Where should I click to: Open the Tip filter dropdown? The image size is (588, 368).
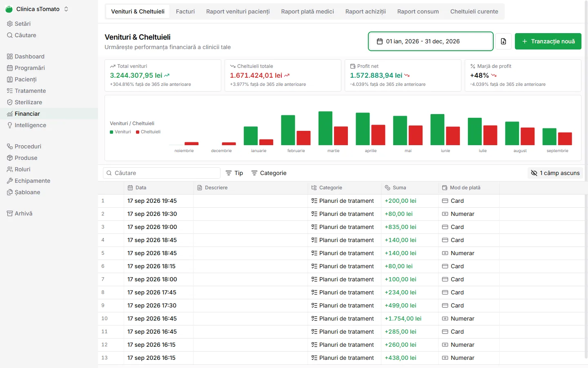click(x=234, y=173)
